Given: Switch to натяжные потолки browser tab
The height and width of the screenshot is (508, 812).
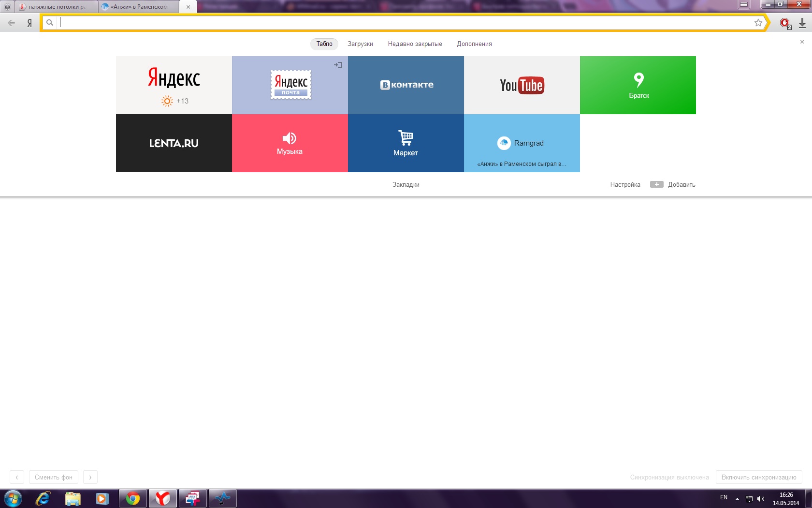Looking at the screenshot, I should click(x=57, y=7).
